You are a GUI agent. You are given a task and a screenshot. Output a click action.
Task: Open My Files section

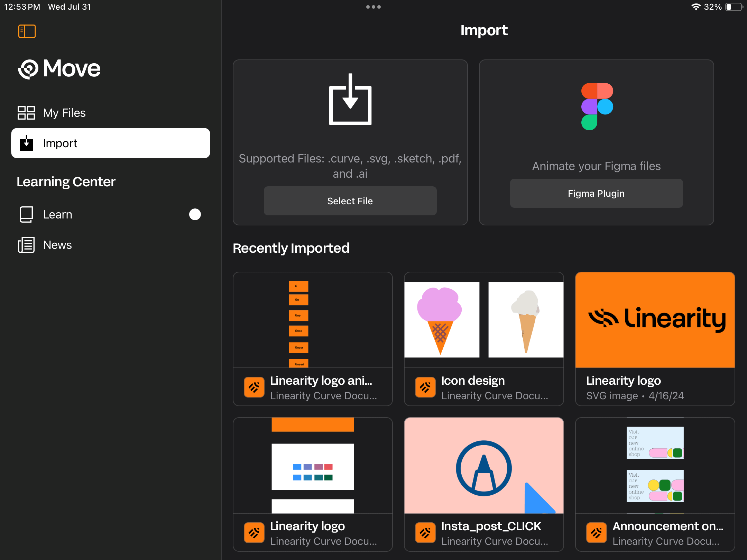point(111,113)
